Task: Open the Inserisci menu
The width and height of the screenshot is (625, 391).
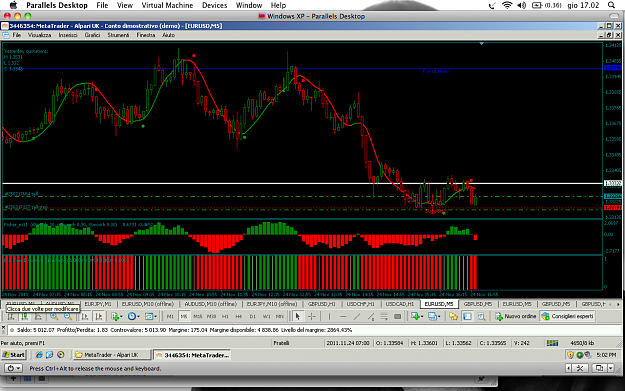Action: coord(68,35)
